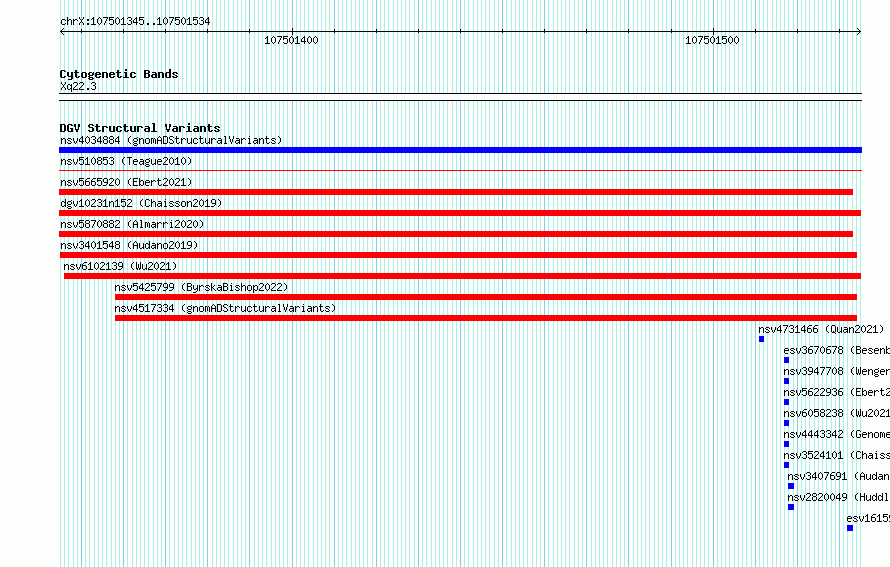Click the red bar under nsv3401548
890x567 pixels.
[458, 255]
